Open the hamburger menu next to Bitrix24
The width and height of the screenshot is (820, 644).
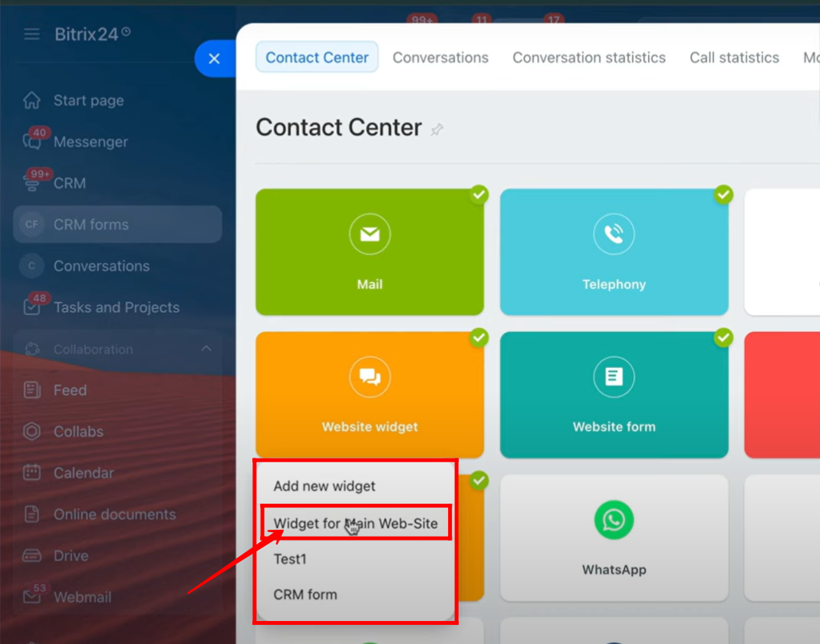(31, 34)
